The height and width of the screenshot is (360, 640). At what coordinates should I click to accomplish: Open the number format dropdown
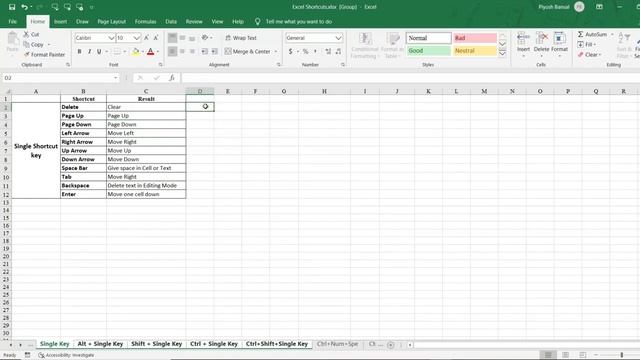point(338,38)
